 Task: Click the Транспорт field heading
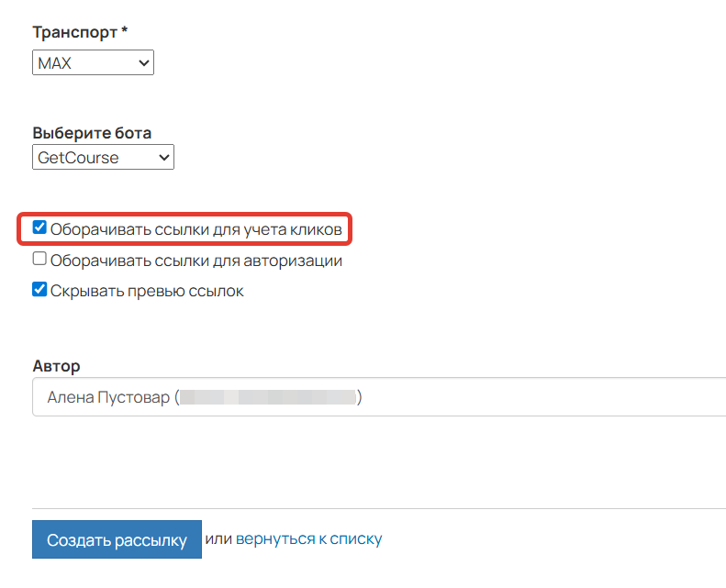[x=80, y=32]
